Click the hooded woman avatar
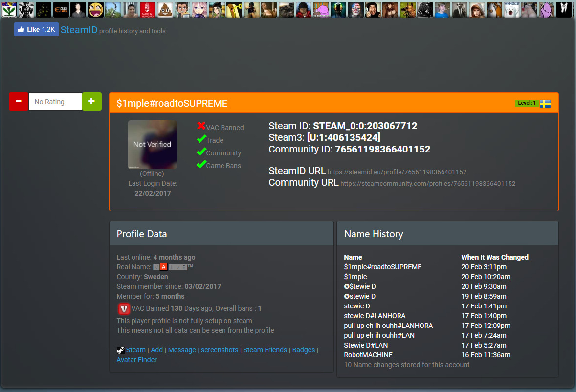Viewport: 576px width, 392px height. pos(477,10)
